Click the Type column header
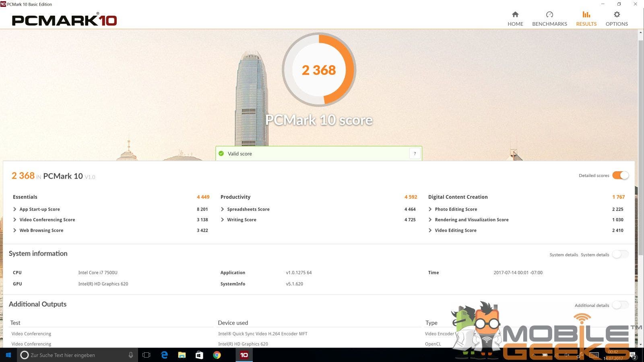This screenshot has height=362, width=644. 431,323
